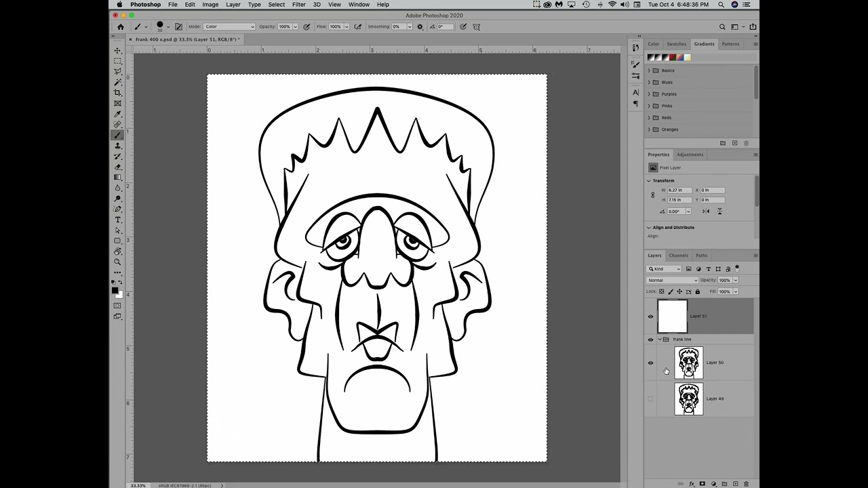Open the Filter menu
The height and width of the screenshot is (488, 868).
[298, 5]
